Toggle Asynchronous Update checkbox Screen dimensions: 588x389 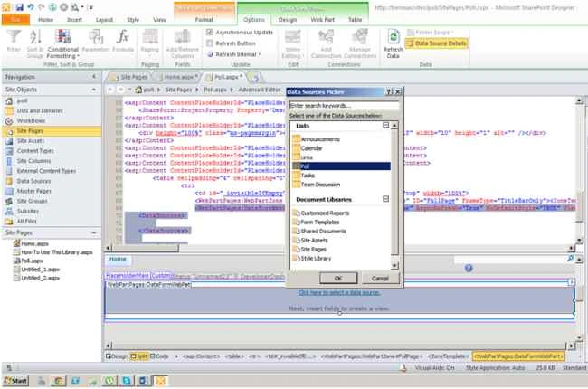click(x=210, y=33)
